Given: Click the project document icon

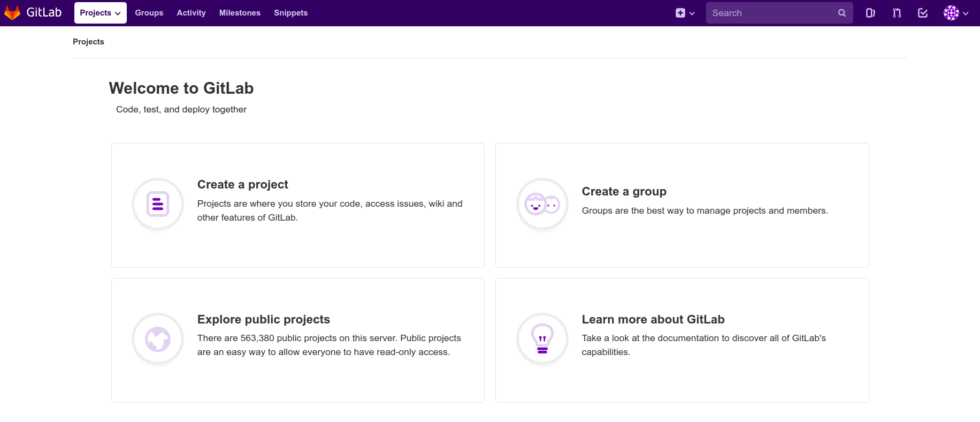Looking at the screenshot, I should pyautogui.click(x=158, y=204).
